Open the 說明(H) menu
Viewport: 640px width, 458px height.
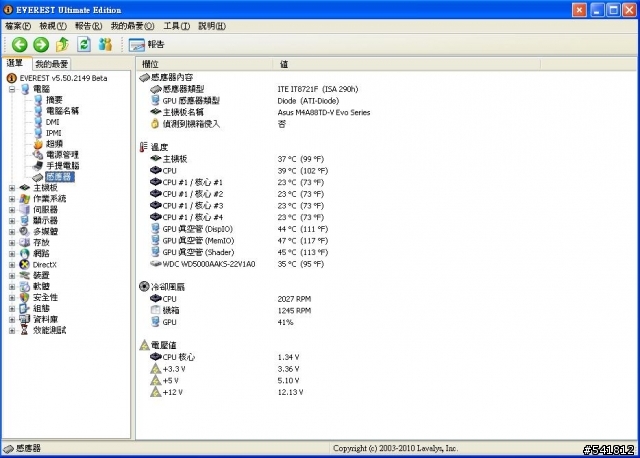point(212,26)
